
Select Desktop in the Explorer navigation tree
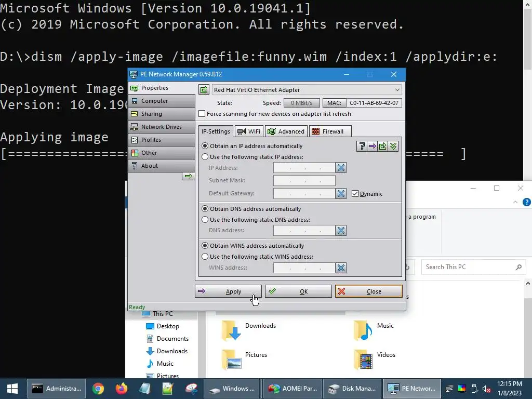coord(163,326)
